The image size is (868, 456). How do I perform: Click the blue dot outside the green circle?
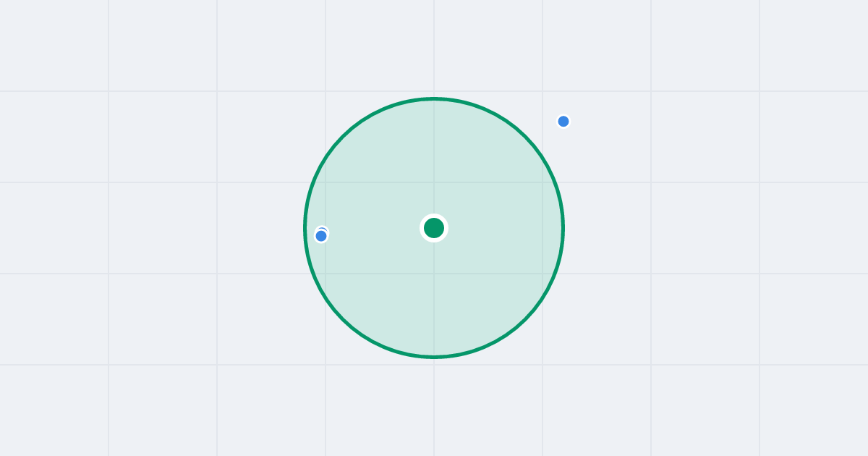563,121
